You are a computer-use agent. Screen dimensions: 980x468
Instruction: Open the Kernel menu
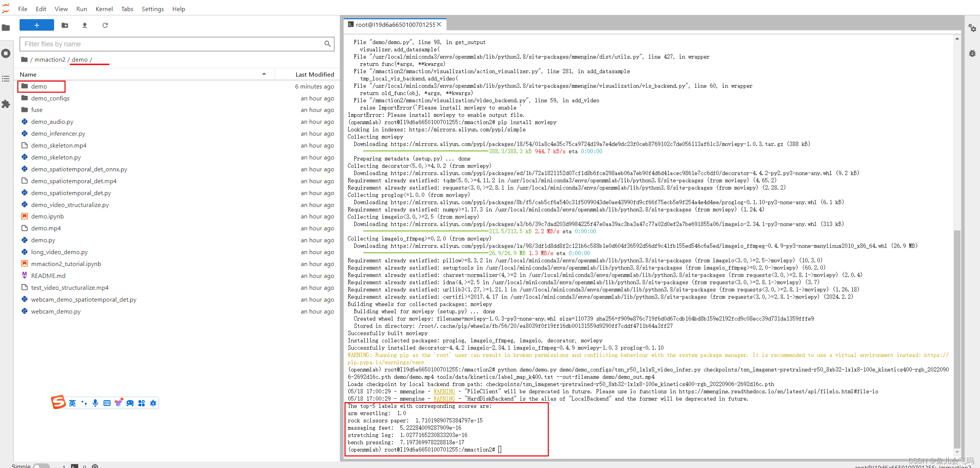104,9
